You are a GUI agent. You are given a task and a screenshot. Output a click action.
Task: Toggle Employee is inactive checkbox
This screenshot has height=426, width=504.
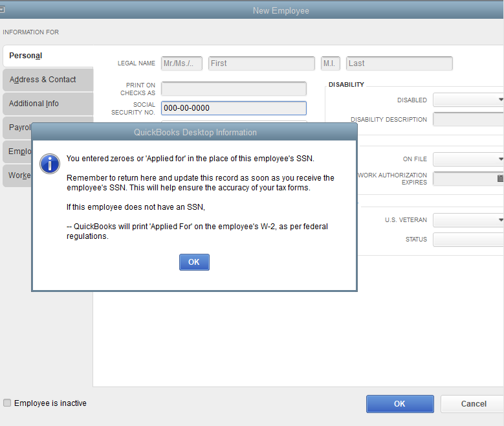[x=7, y=403]
